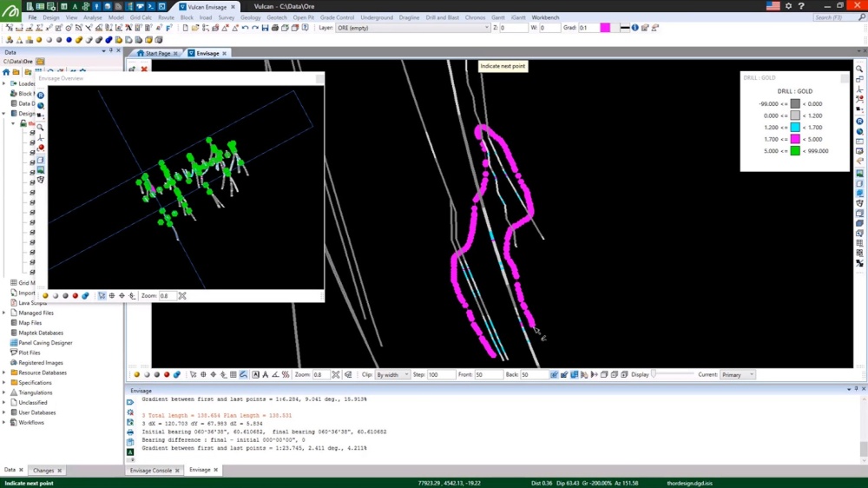Image resolution: width=868 pixels, height=488 pixels.
Task: Toggle the first clipping icon after Back field
Action: pyautogui.click(x=554, y=375)
